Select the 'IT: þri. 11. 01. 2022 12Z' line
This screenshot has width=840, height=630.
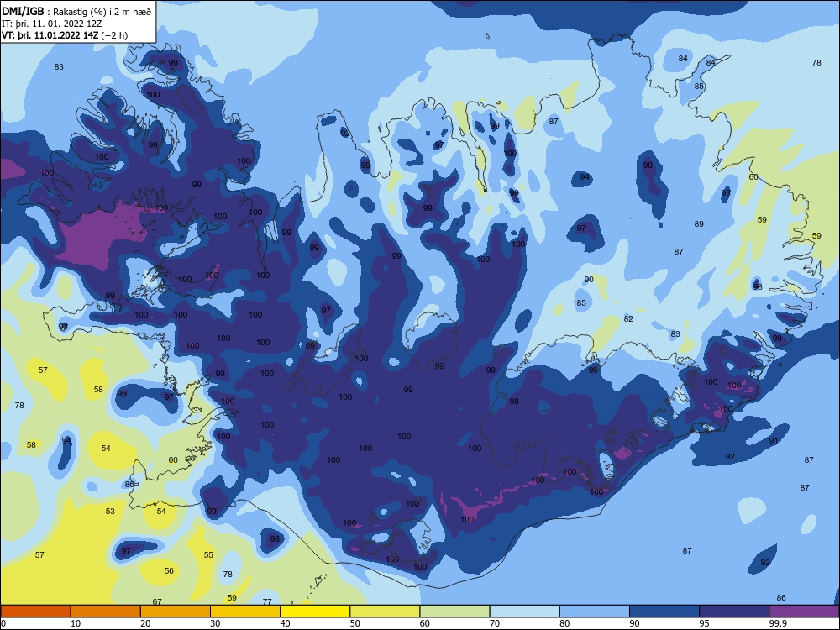click(x=52, y=24)
